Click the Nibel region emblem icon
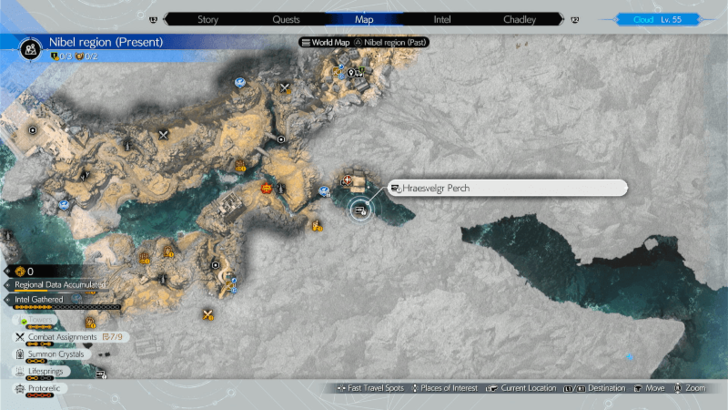Screen dimensions: 728x410 pyautogui.click(x=30, y=46)
